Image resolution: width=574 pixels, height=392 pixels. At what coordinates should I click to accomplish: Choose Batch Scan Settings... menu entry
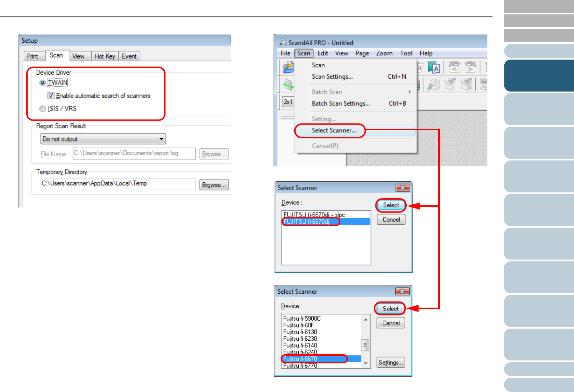(355, 103)
